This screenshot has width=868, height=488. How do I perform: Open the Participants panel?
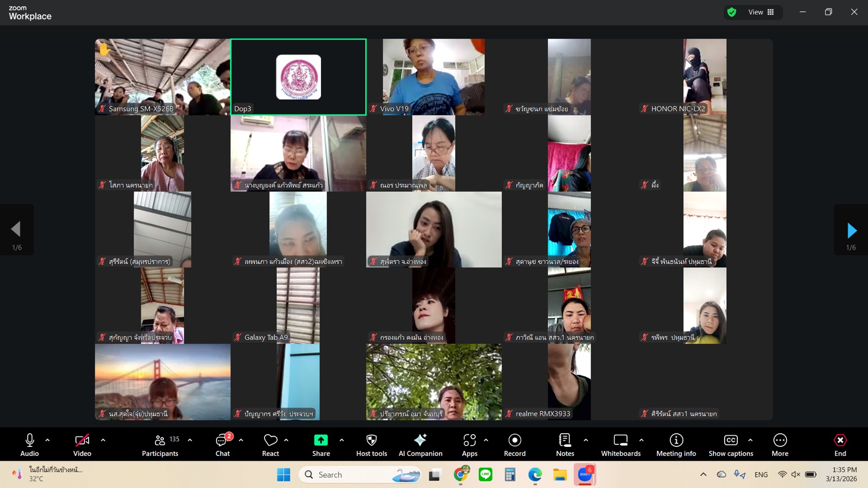click(x=160, y=444)
